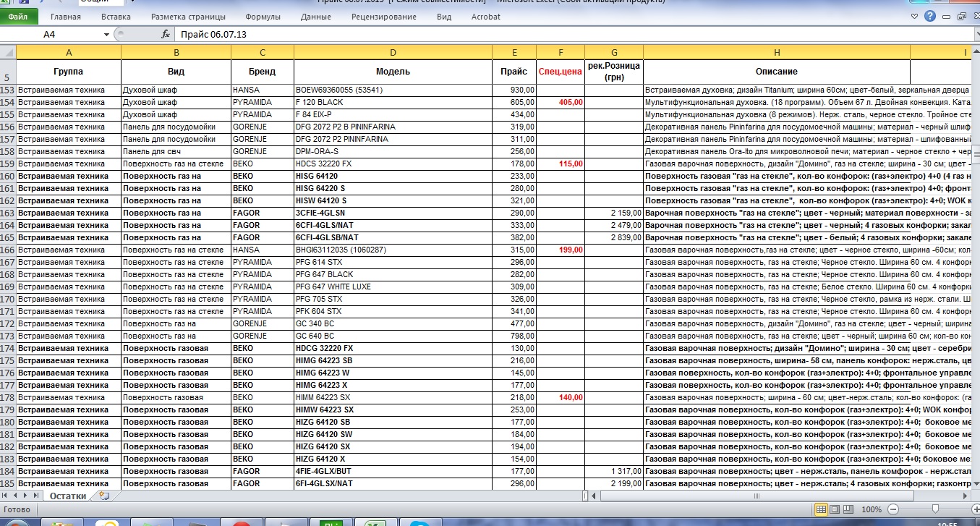Select the HDCG 32220 FX model cell
Screen dimensions: 980x526
tap(393, 348)
